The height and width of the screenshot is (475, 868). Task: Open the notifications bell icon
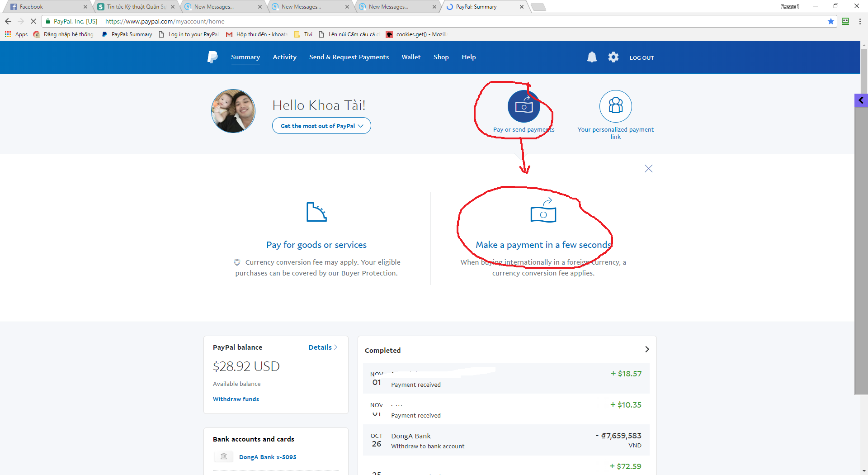592,57
